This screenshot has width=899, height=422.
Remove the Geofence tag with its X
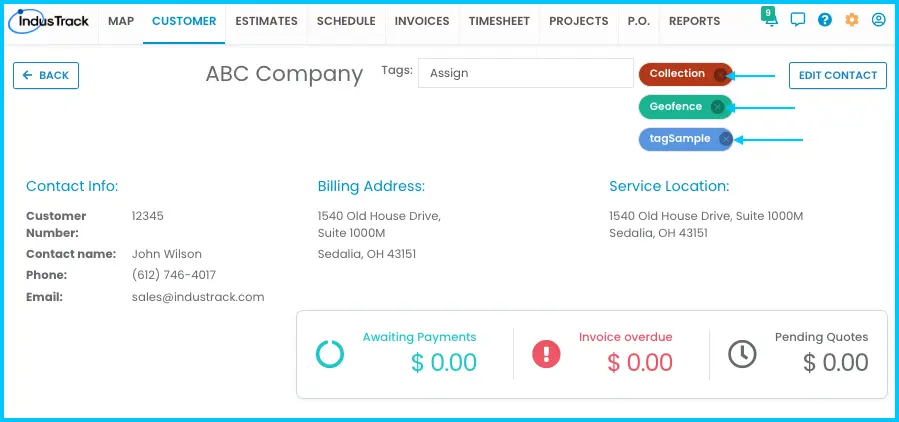[717, 107]
